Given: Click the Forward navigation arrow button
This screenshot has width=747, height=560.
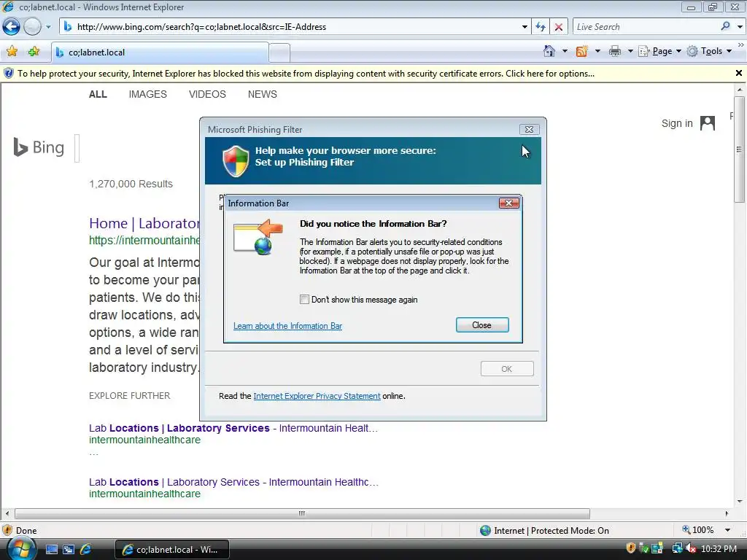Looking at the screenshot, I should pos(32,27).
